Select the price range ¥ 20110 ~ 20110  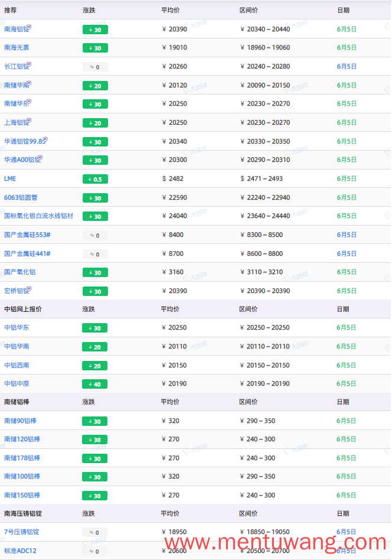tap(265, 346)
